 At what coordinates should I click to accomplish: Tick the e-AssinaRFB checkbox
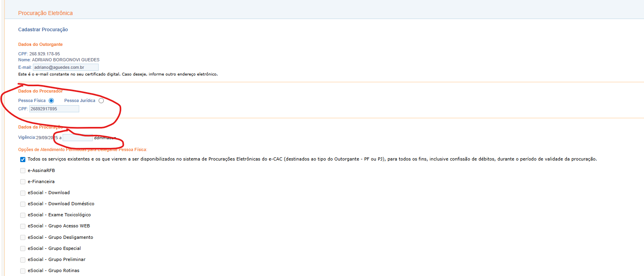coord(23,171)
